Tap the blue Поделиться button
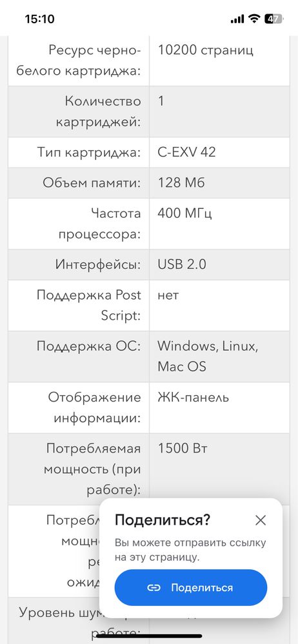The height and width of the screenshot is (644, 298). [x=191, y=587]
